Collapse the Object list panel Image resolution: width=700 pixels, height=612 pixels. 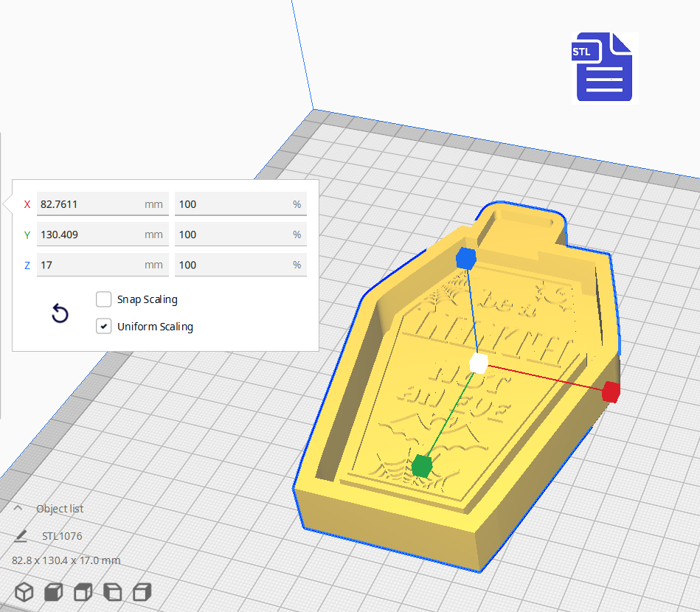[x=18, y=509]
